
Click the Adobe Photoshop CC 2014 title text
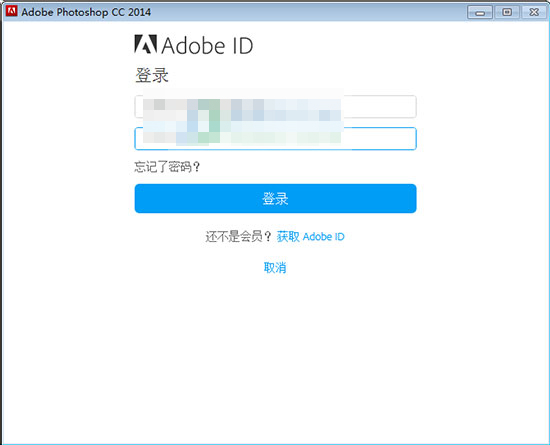[x=86, y=12]
